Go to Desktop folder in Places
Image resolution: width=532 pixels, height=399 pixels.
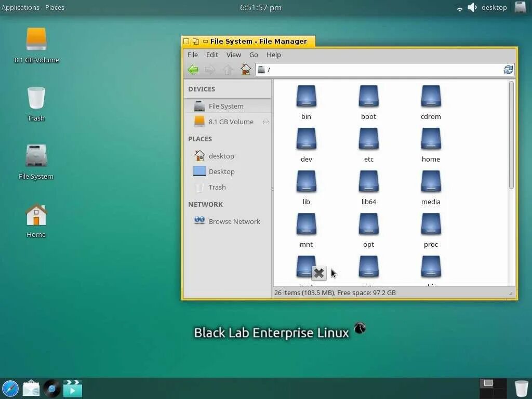[x=228, y=171]
